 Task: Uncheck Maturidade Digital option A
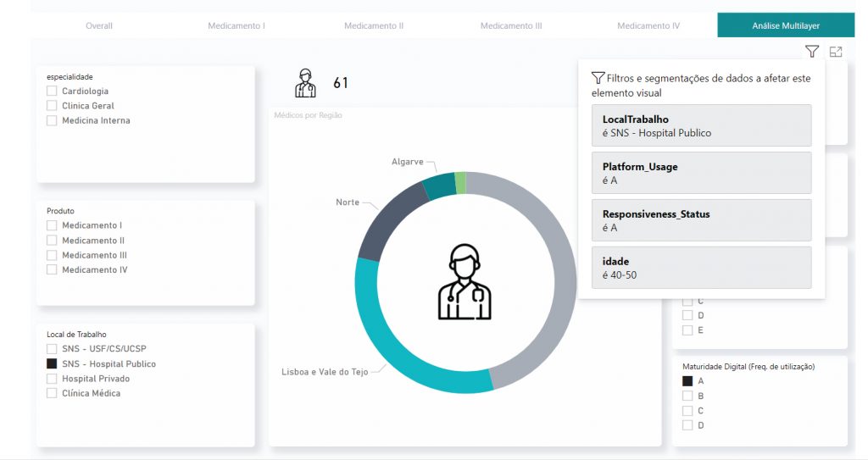[x=687, y=381]
